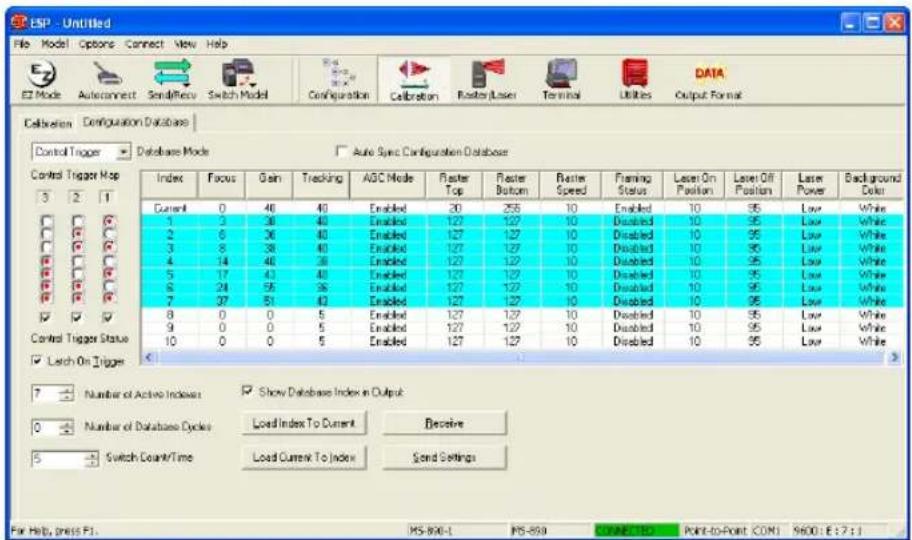Open the Utilities toolbar icon
The height and width of the screenshot is (540, 912).
[635, 81]
